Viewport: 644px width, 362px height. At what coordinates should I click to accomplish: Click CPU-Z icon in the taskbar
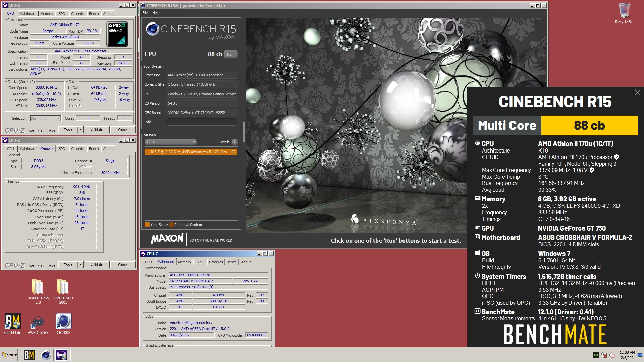pos(62,355)
